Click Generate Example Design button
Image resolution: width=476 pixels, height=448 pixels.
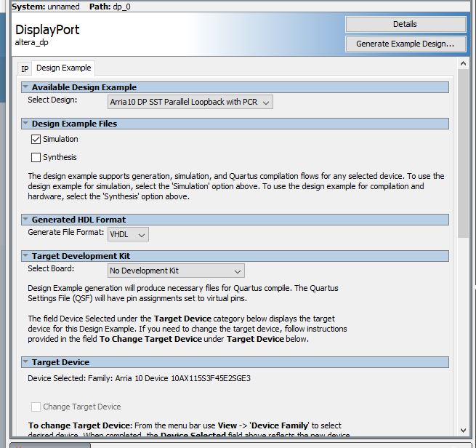click(x=406, y=44)
